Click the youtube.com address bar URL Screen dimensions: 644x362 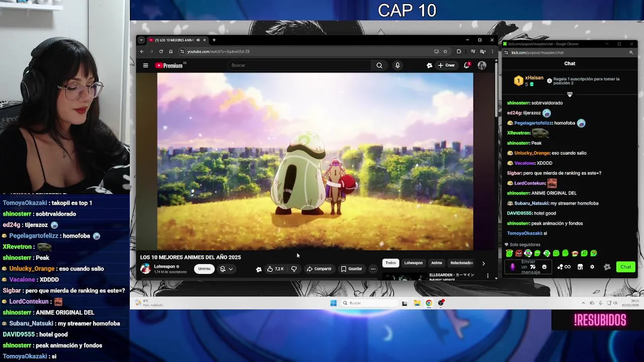point(218,51)
